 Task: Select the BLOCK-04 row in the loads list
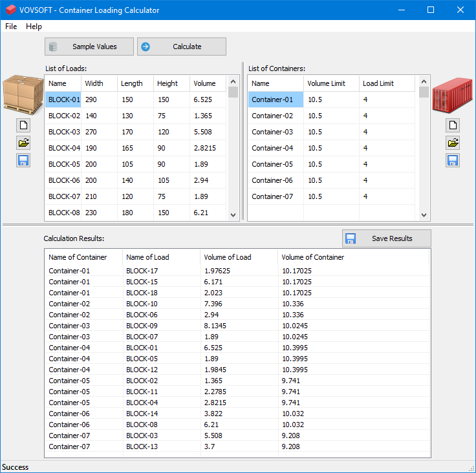pyautogui.click(x=136, y=148)
